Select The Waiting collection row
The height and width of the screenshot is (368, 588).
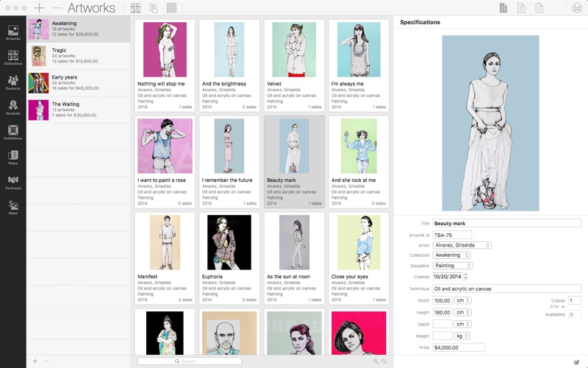79,110
